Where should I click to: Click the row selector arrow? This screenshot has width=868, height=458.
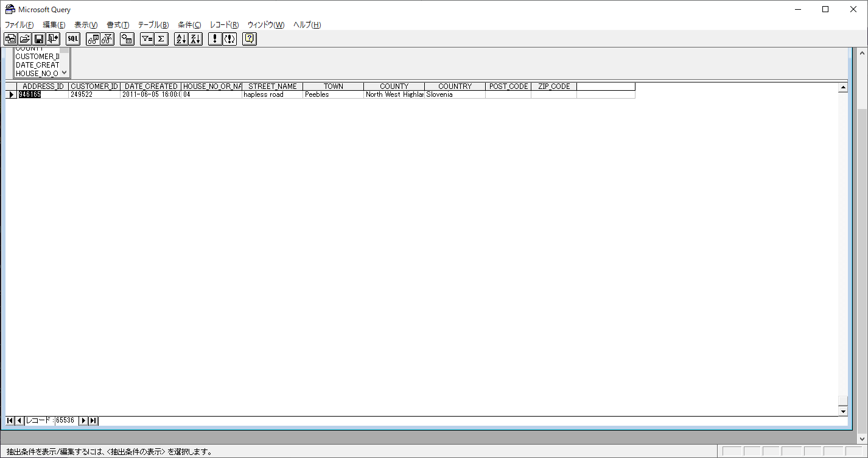(11, 94)
